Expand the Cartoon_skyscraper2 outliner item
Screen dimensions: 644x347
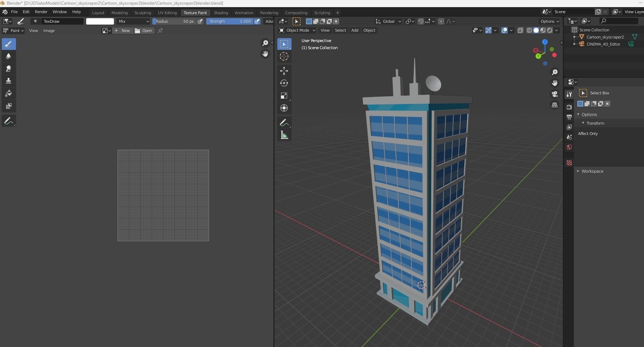[575, 37]
